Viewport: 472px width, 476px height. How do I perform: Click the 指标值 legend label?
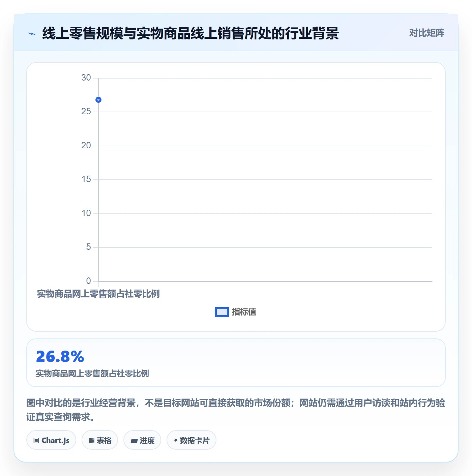[244, 312]
